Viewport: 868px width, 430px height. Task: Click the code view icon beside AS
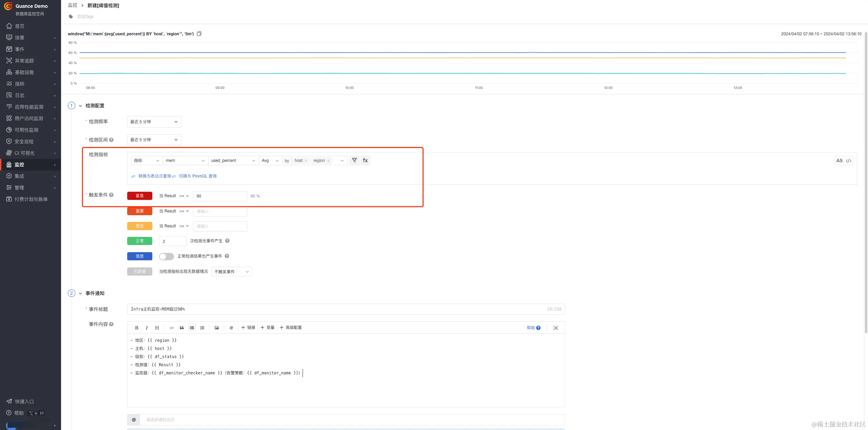(848, 161)
